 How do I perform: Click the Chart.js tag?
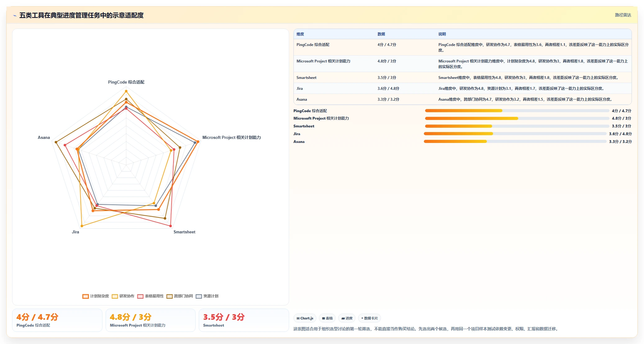pyautogui.click(x=305, y=318)
